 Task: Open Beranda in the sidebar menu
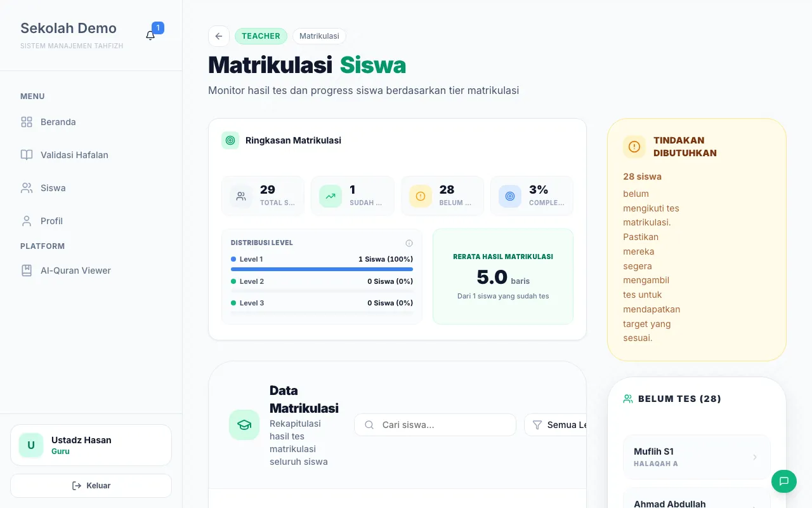point(91,122)
